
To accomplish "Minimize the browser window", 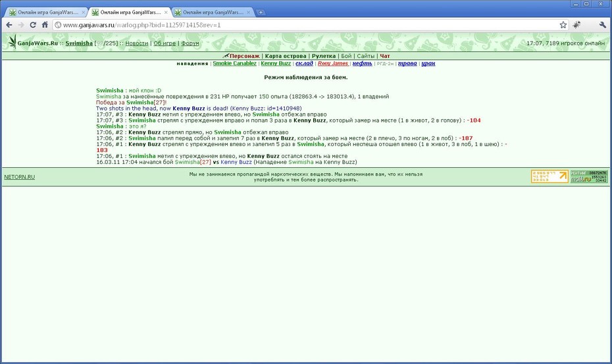I will tap(576, 3).
